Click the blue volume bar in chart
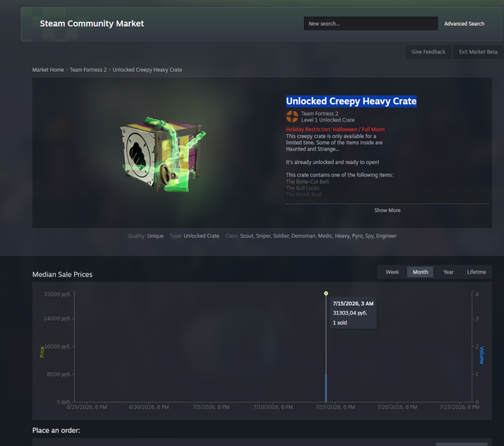The width and height of the screenshot is (504, 446). click(326, 388)
